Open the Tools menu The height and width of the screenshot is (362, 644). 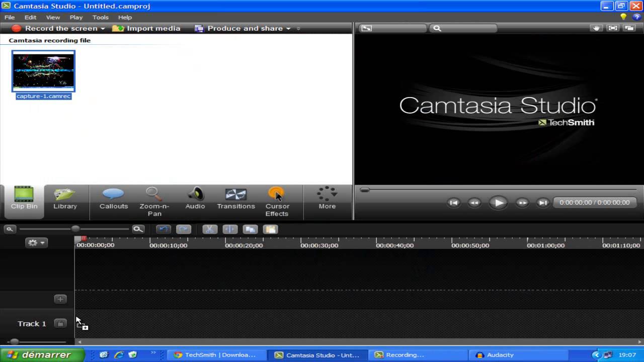[x=100, y=17]
